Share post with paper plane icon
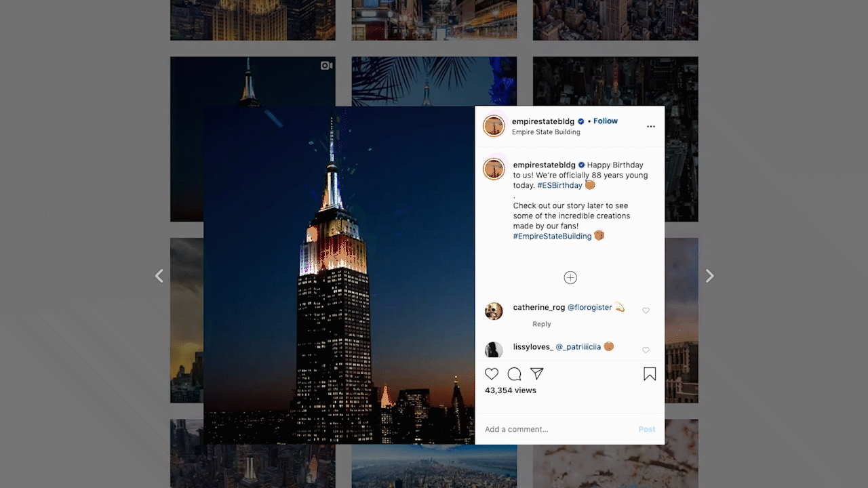Viewport: 868px width, 488px height. coord(537,373)
